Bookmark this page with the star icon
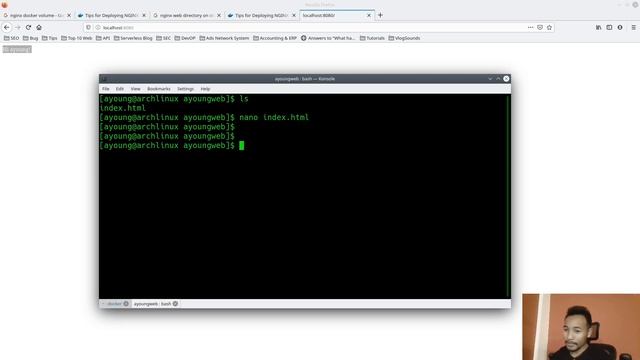 (549, 27)
